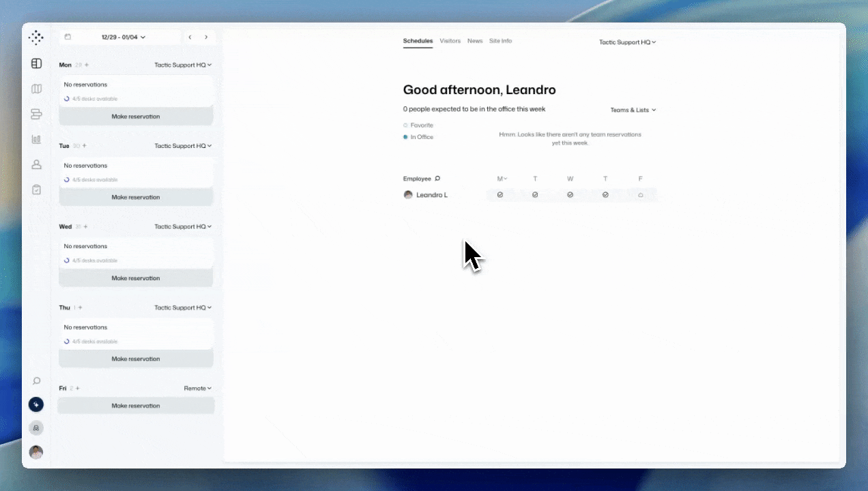Open search using the magnifier sidebar icon
This screenshot has width=868, height=491.
click(36, 381)
